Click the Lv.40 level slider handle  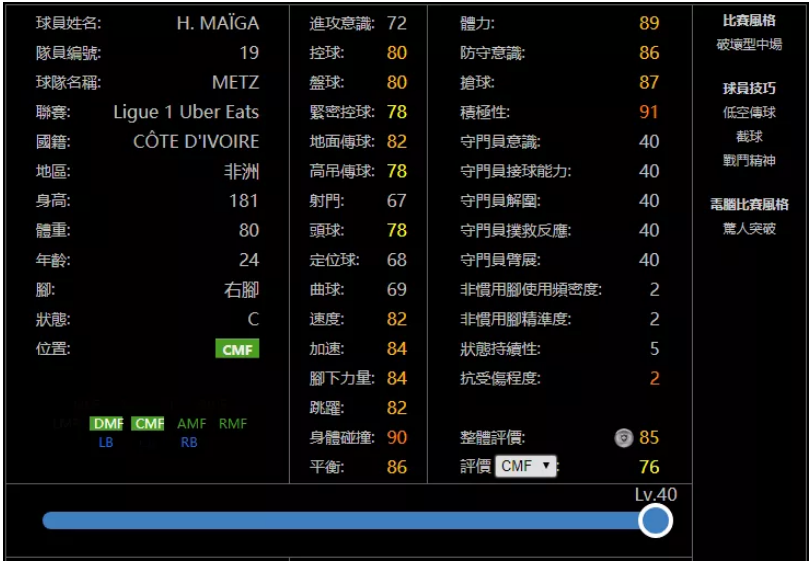pyautogui.click(x=655, y=521)
